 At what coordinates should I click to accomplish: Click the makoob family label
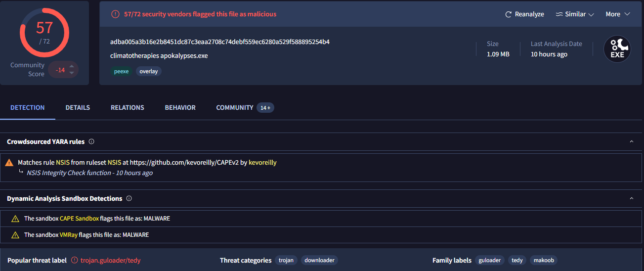544,260
